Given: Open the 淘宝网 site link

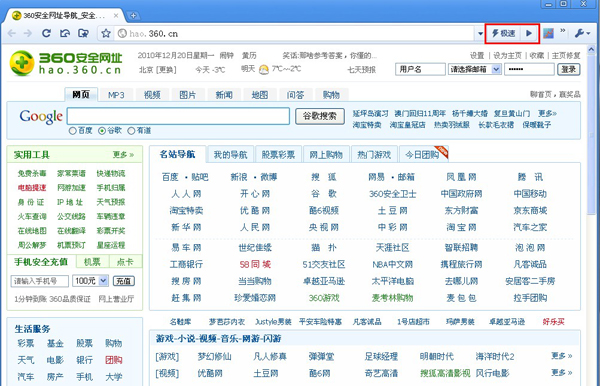Looking at the screenshot, I should [461, 227].
